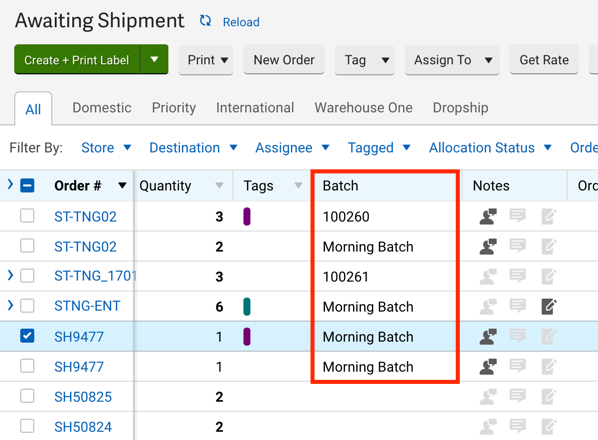The width and height of the screenshot is (598, 440).
Task: Open order link ST-TNG_1701
Action: pos(95,276)
